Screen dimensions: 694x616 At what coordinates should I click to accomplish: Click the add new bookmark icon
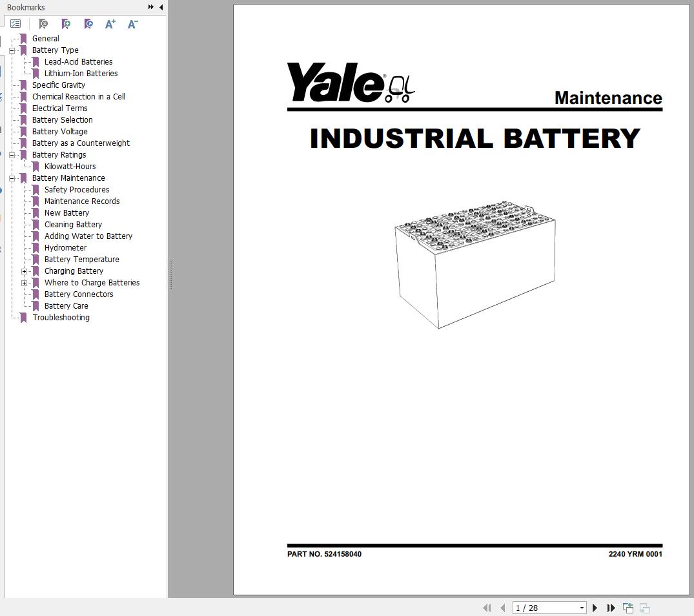[66, 24]
